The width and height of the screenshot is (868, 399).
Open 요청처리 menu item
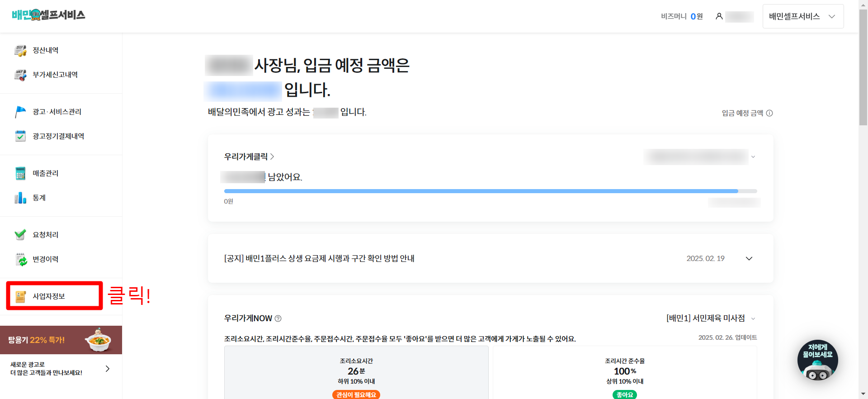[x=45, y=235]
